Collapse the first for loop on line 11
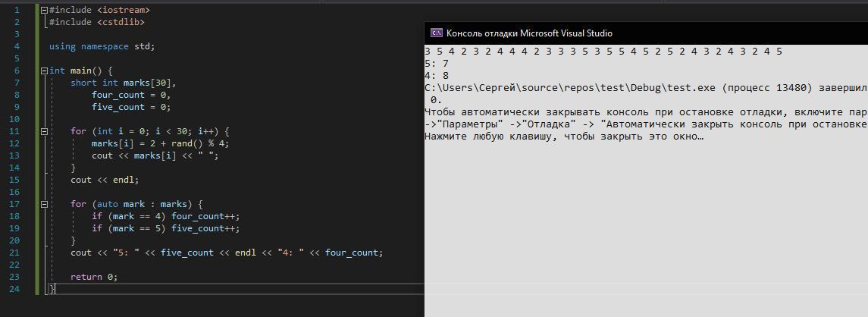This screenshot has width=868, height=317. click(44, 131)
